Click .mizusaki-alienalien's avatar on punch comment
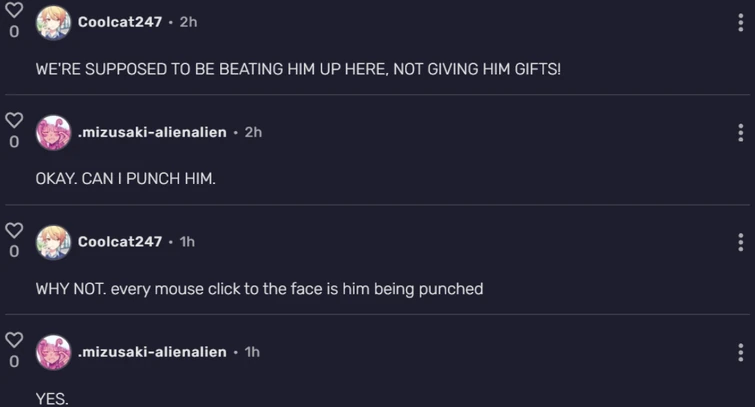Screen dimensions: 755x407 53,132
